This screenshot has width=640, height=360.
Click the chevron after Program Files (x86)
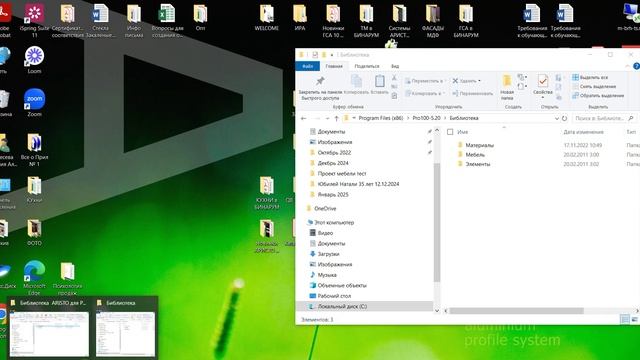408,118
